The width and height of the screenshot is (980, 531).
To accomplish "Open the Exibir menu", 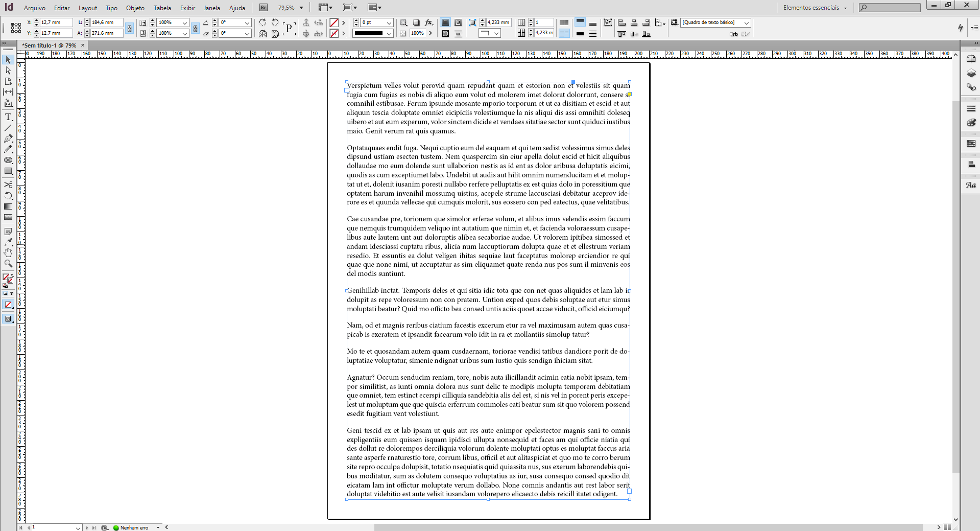I will [187, 8].
